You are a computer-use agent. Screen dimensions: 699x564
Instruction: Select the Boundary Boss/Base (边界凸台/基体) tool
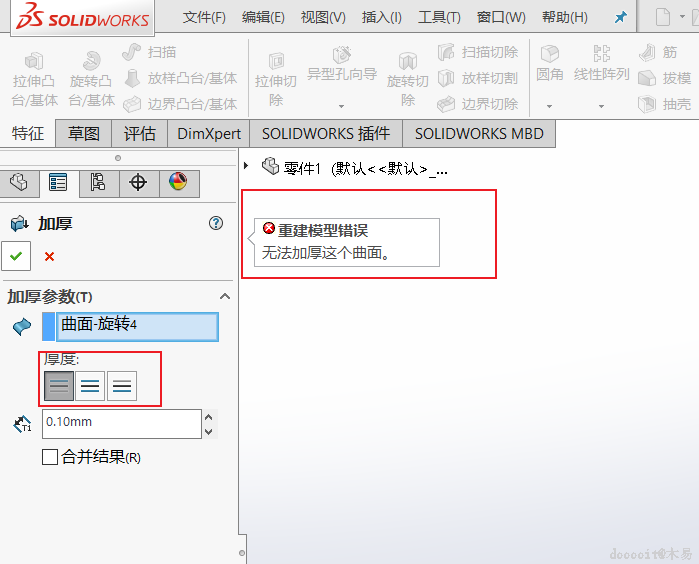180,104
